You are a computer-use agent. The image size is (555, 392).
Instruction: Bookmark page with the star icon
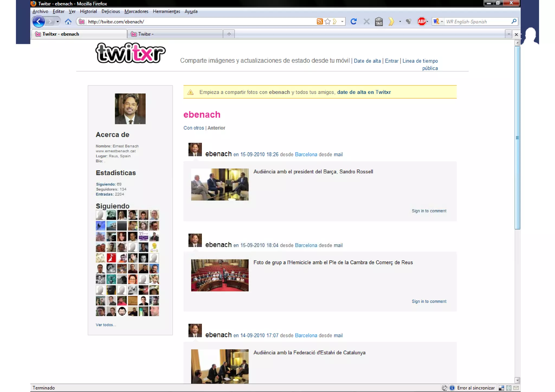327,22
